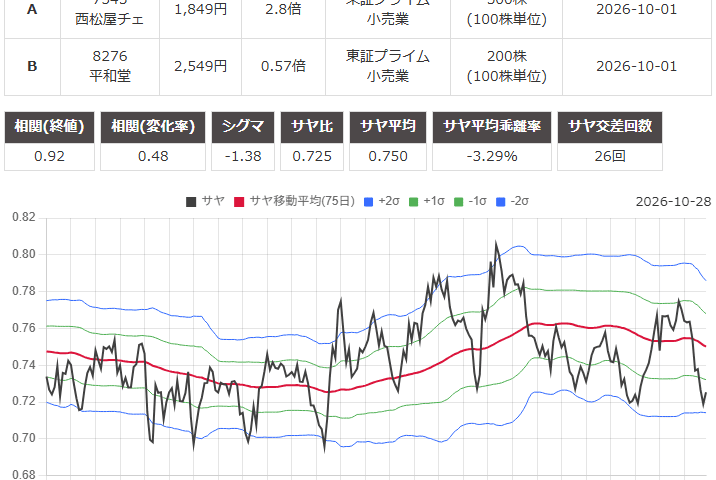Click the chart date 2026-10-28

[674, 201]
